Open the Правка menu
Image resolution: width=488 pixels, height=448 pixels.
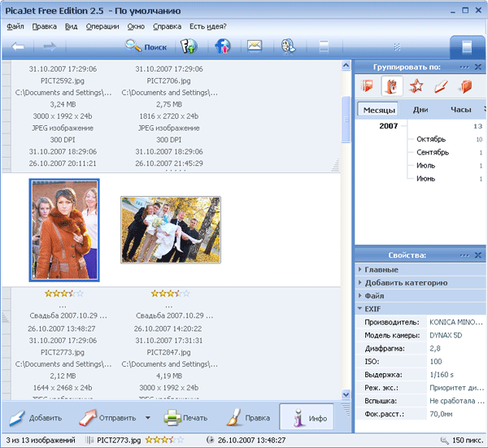click(x=44, y=27)
